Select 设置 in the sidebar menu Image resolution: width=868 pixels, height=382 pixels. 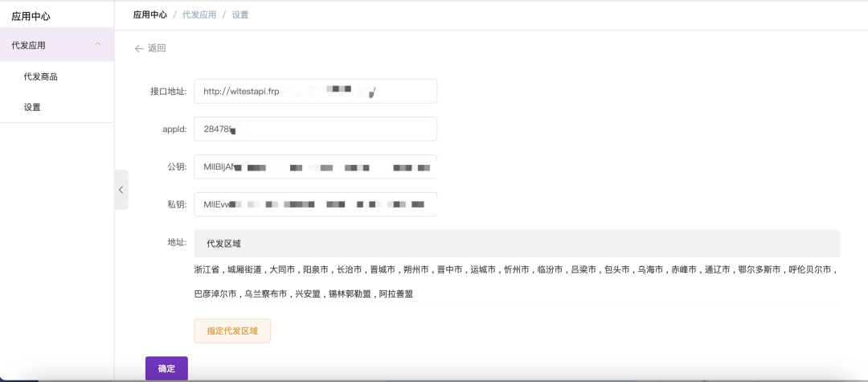(32, 108)
